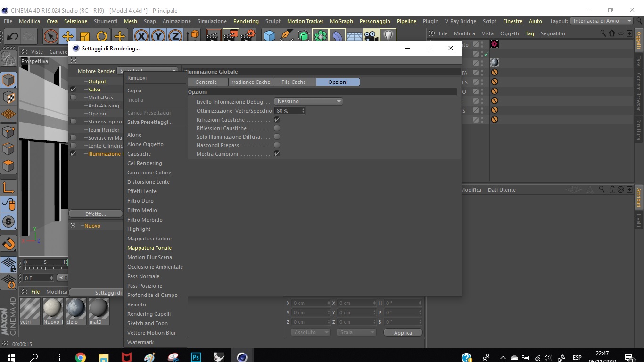This screenshot has height=362, width=644.
Task: Open Chrome from the Windows taskbar
Action: click(x=80, y=357)
